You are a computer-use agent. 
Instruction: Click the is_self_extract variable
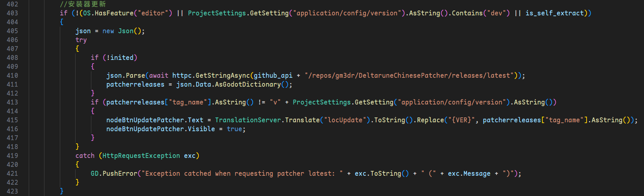(555, 13)
